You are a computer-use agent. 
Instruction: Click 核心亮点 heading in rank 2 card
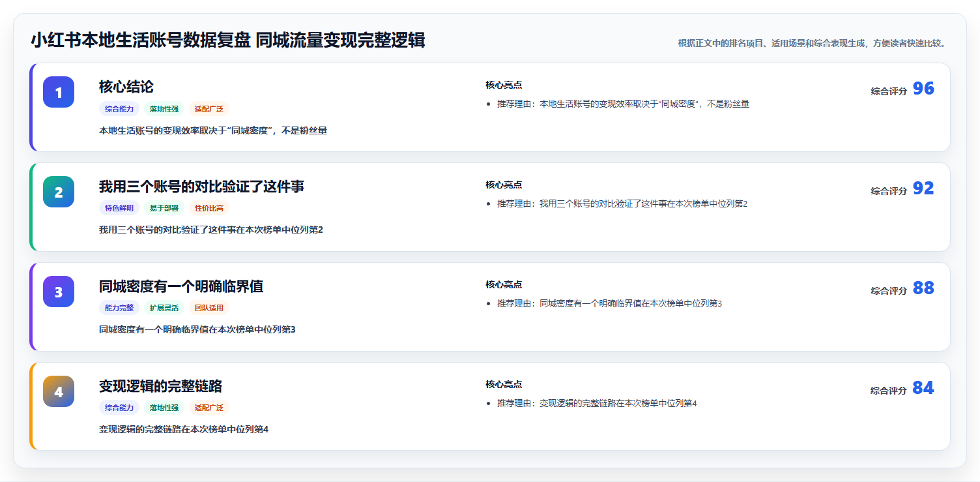tap(504, 185)
